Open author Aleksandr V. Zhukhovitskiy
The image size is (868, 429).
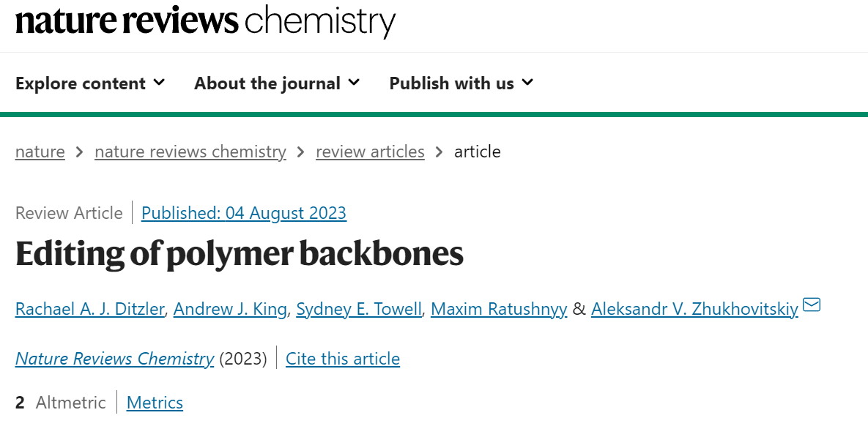tap(694, 308)
